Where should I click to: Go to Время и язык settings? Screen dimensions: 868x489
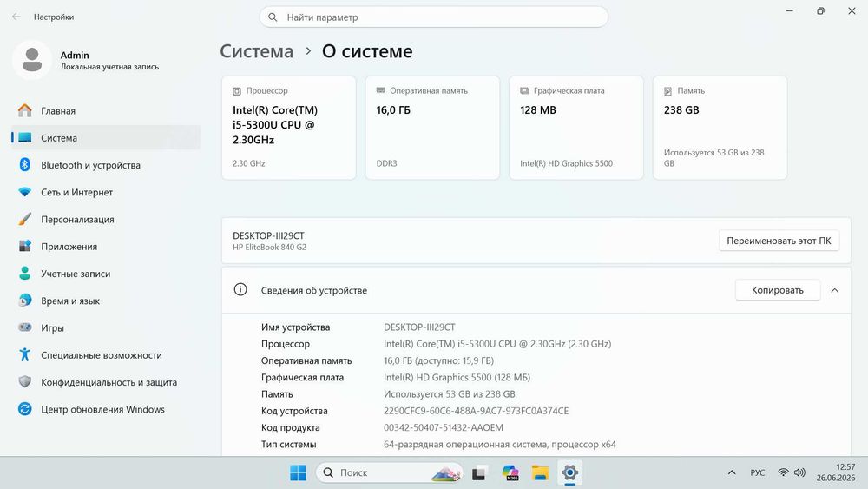pyautogui.click(x=106, y=301)
